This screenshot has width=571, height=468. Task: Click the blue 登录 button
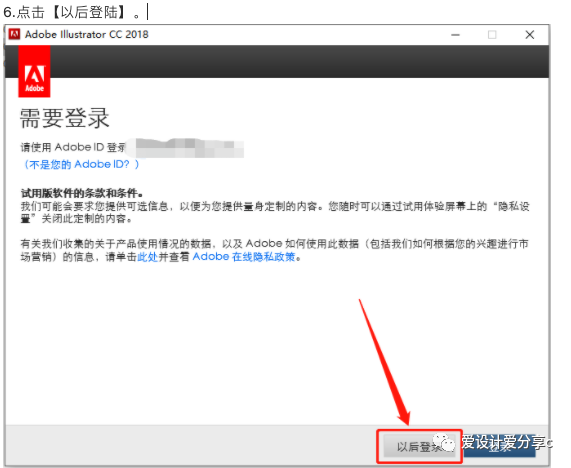point(500,446)
